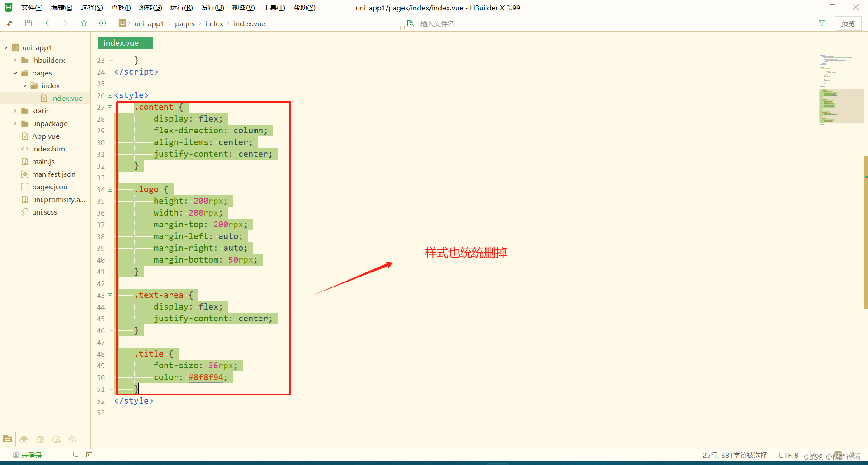
Task: Open the outline list icon in status bar
Action: (75, 455)
